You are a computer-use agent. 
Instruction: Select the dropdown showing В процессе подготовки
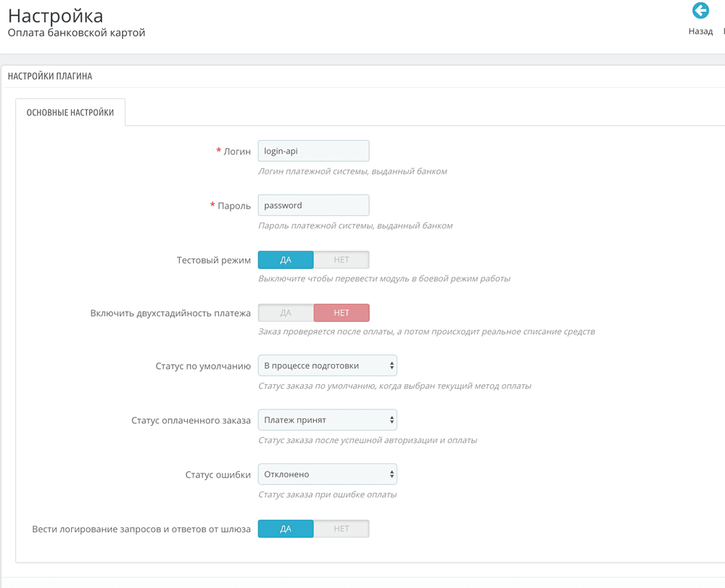pos(326,365)
